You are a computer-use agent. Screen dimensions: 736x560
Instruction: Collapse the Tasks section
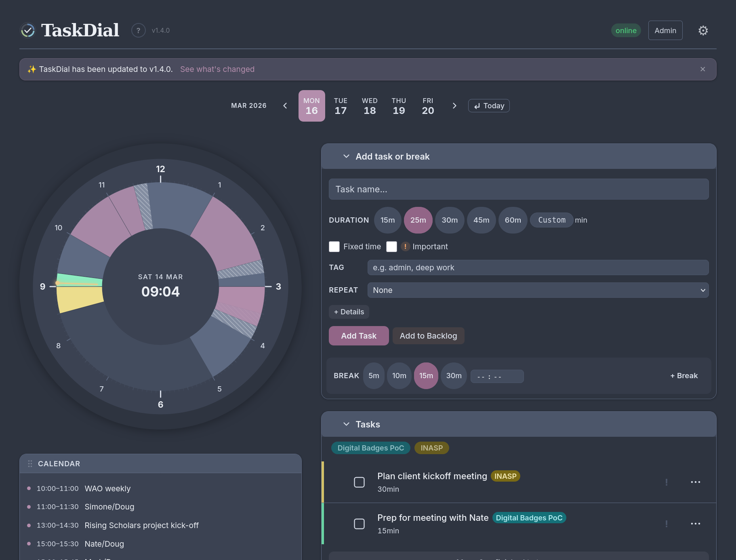346,424
